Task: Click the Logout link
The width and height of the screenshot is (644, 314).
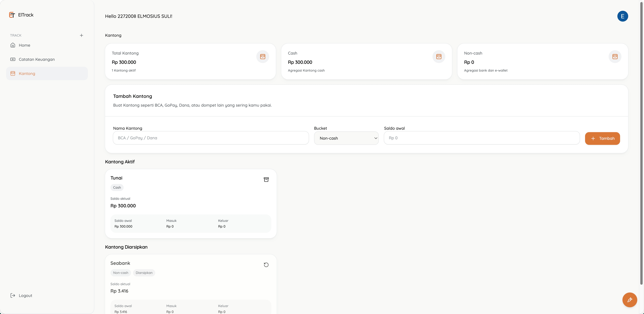Action: (21, 295)
